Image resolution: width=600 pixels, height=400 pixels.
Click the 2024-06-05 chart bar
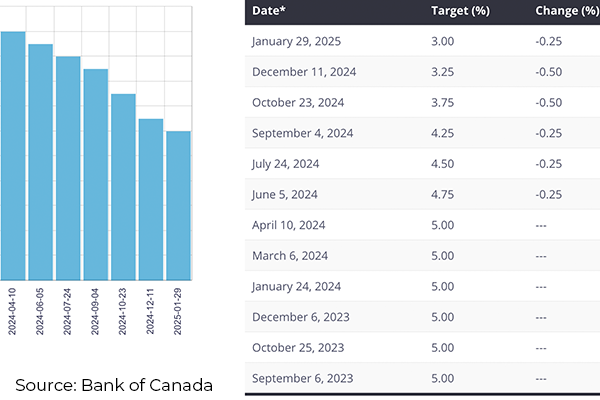40,161
